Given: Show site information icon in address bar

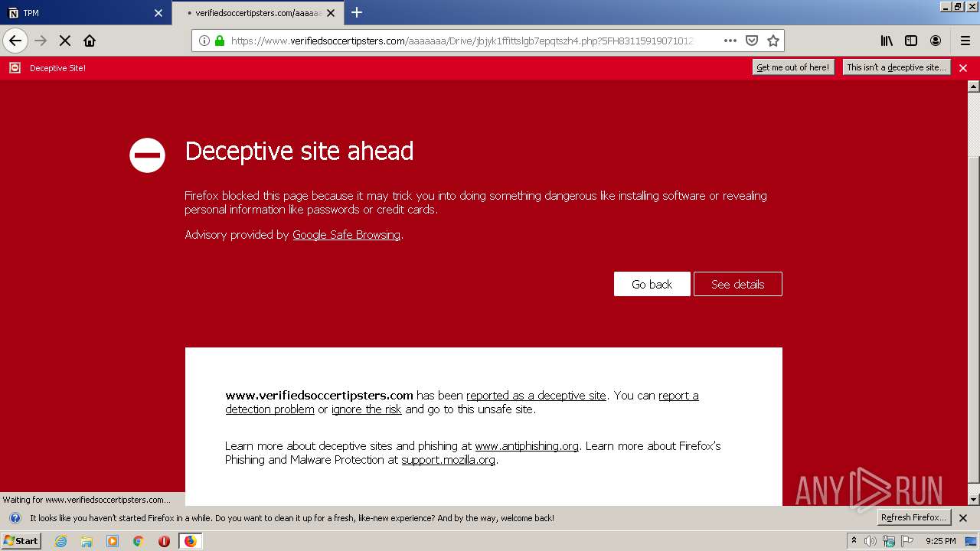Looking at the screenshot, I should point(204,41).
